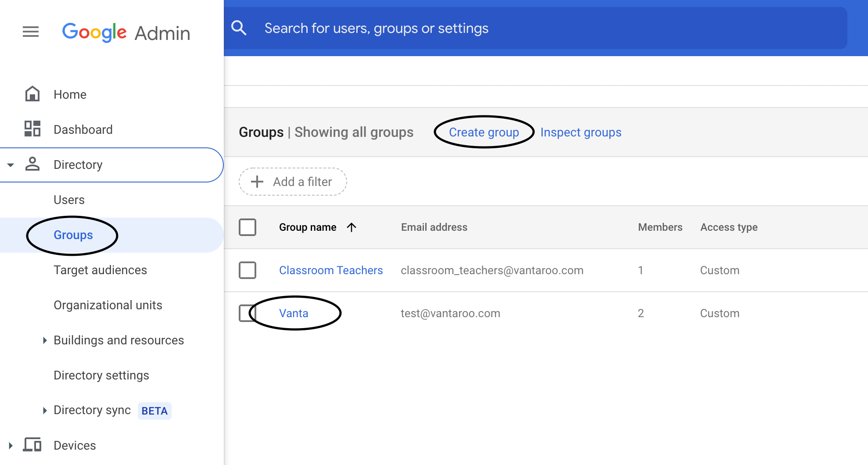Image resolution: width=868 pixels, height=465 pixels.
Task: Toggle the select-all groups checkbox
Action: (247, 227)
